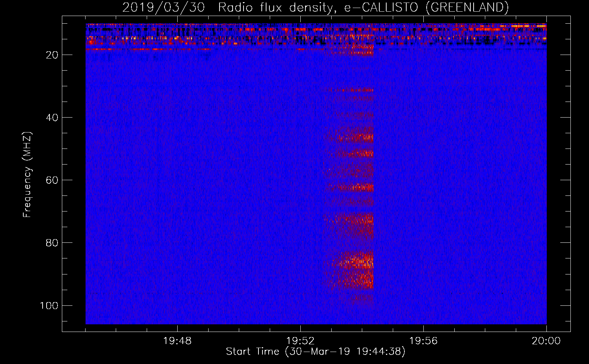Click the '19:52' time tick label
589x364 pixels.
coord(300,341)
